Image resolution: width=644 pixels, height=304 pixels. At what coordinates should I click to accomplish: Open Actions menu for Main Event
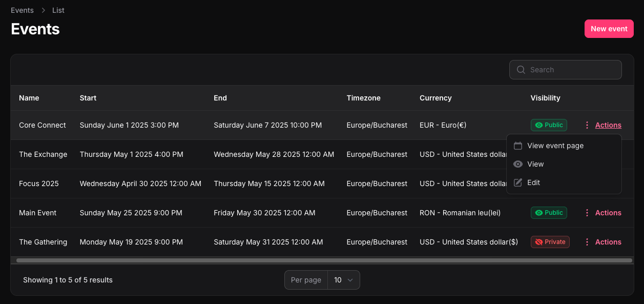pyautogui.click(x=608, y=213)
